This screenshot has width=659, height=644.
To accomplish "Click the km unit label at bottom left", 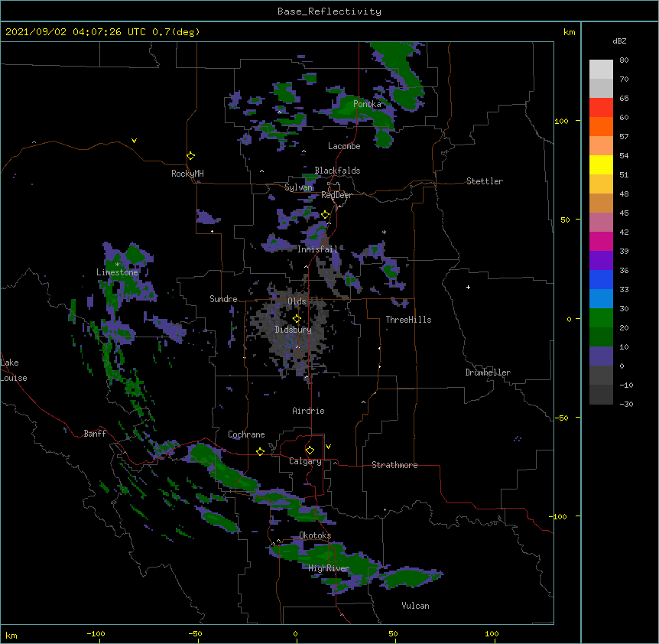I will coord(11,635).
